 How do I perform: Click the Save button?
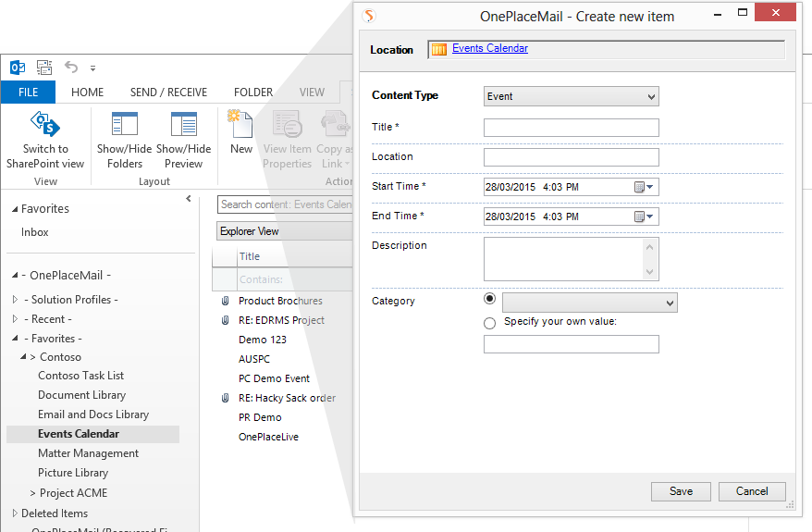pyautogui.click(x=681, y=491)
